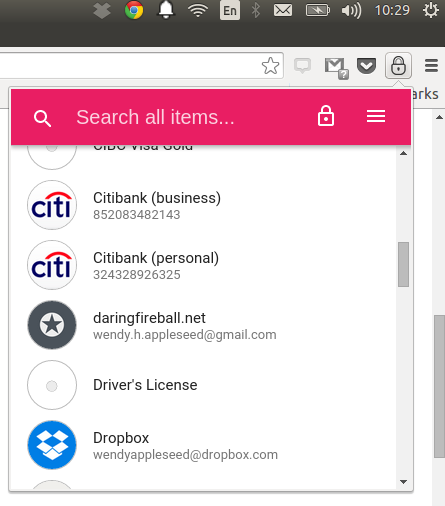Click the popup scrollbar down arrow
445x506 pixels.
point(403,482)
